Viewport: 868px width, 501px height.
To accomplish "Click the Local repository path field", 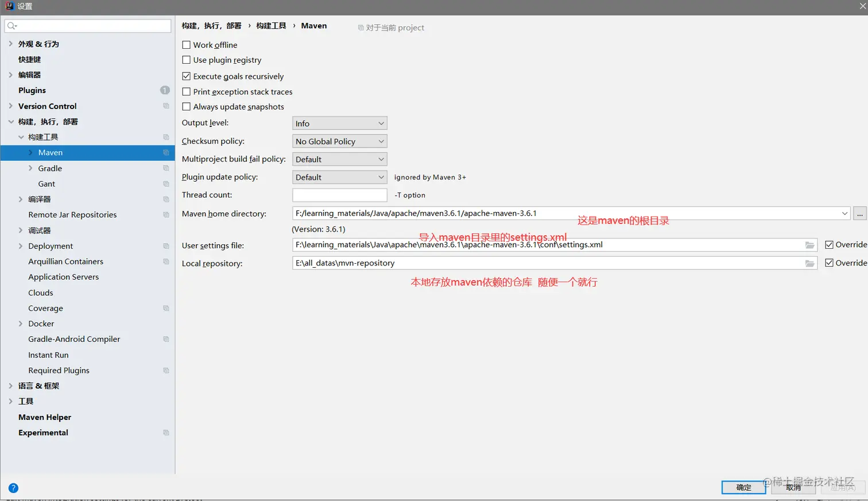I will 555,263.
